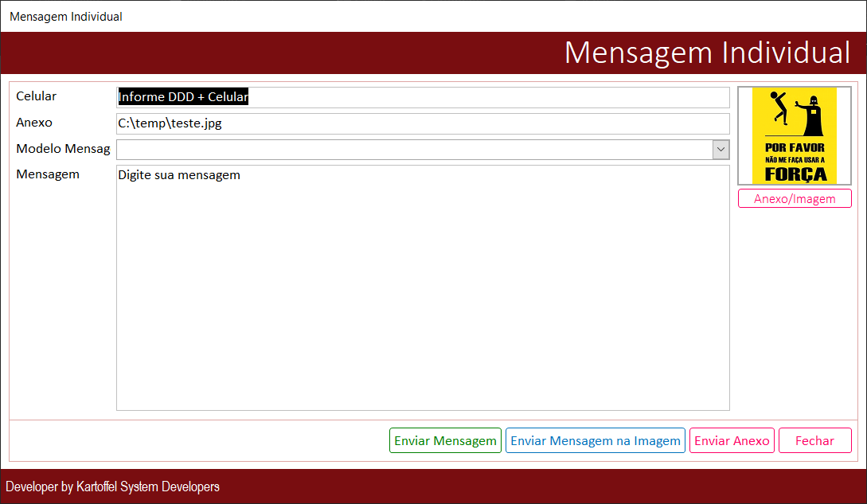Click the Anexo file path field

pyautogui.click(x=422, y=123)
